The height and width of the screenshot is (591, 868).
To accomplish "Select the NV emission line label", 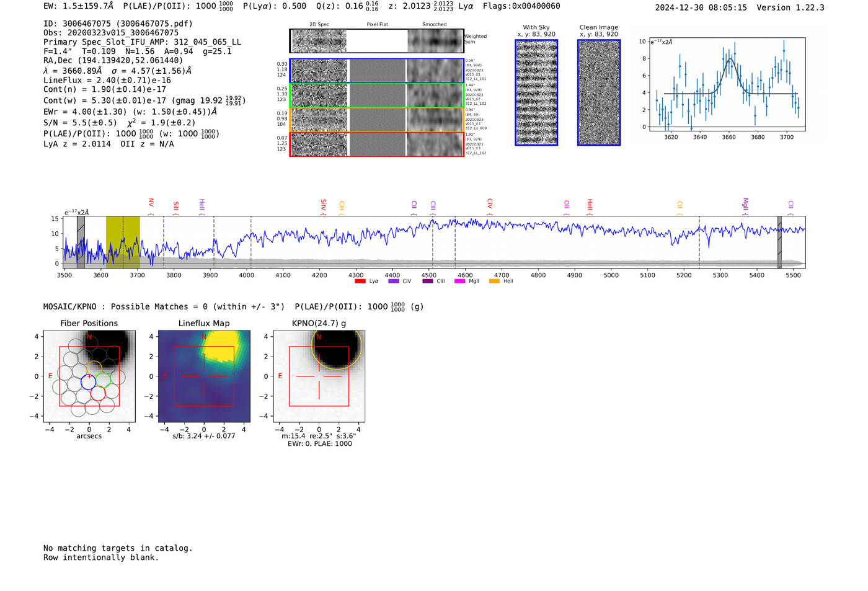I will pyautogui.click(x=151, y=204).
